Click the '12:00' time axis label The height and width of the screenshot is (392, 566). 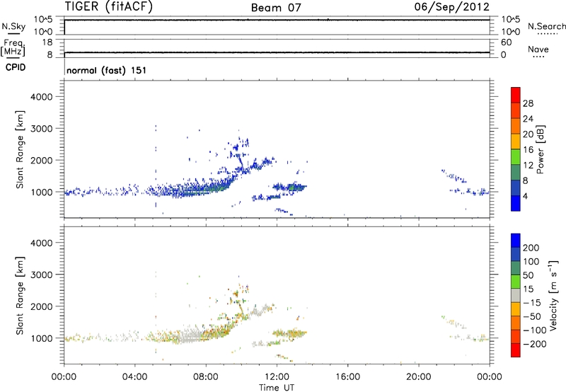point(277,377)
